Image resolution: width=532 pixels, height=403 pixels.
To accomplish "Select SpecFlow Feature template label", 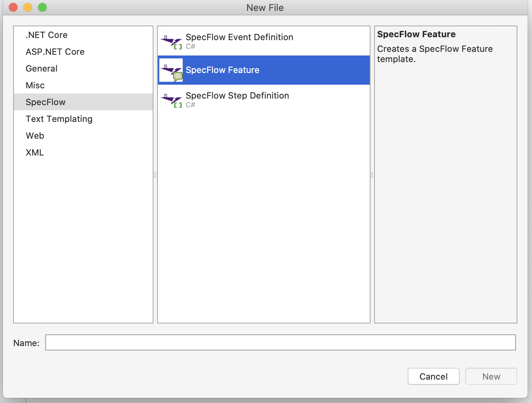I will tap(223, 70).
